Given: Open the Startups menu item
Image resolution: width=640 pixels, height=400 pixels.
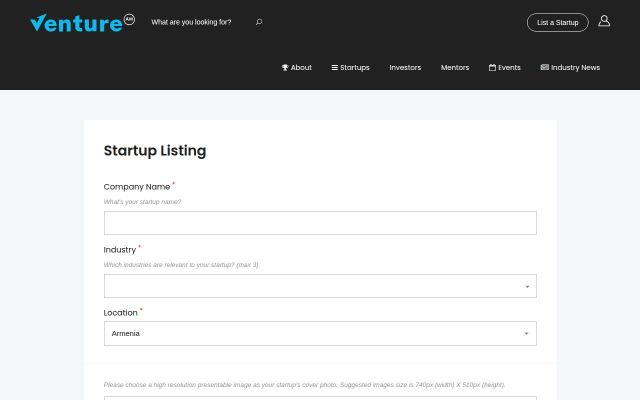Looking at the screenshot, I should click(x=350, y=68).
